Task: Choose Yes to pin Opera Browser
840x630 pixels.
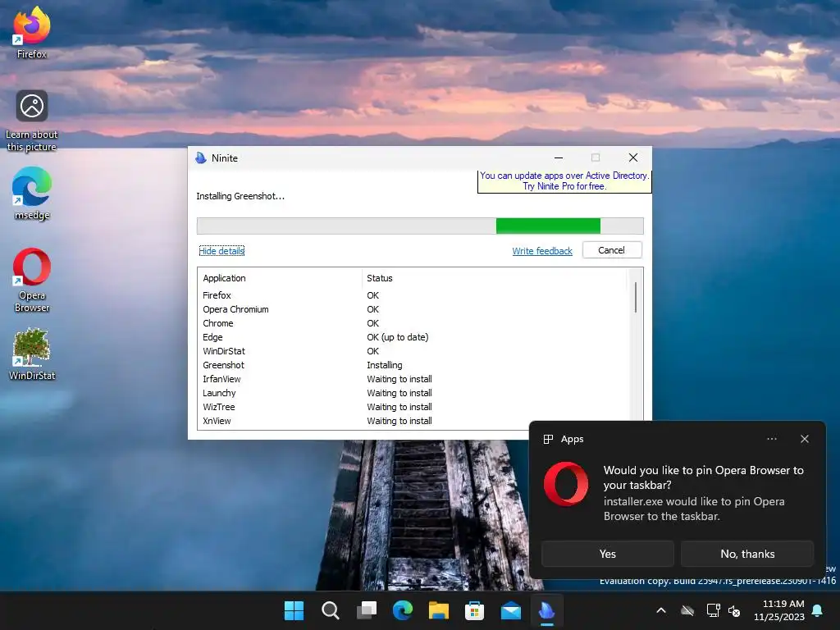Action: [608, 554]
